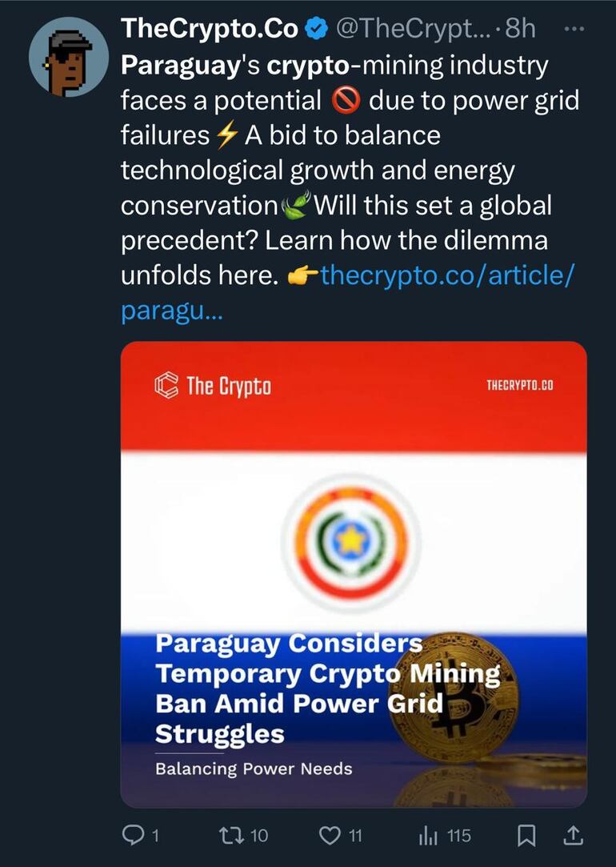Open the Paraguay mining ban headline
The height and width of the screenshot is (867, 616).
click(320, 688)
